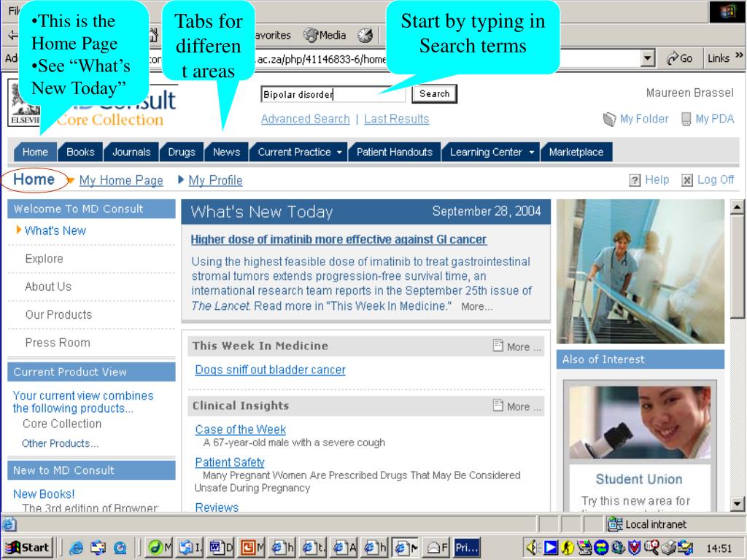747x560 pixels.
Task: Open the Last Results link
Action: pyautogui.click(x=396, y=119)
